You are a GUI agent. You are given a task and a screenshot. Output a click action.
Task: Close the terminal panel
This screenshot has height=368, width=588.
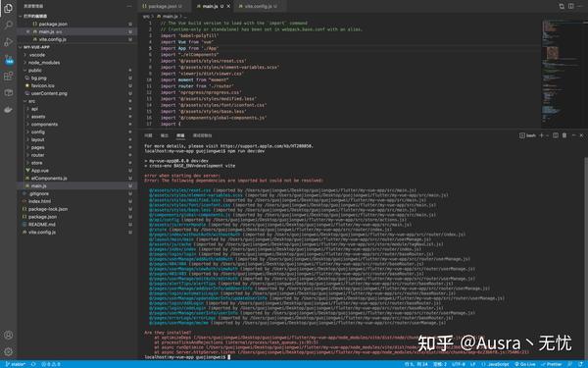point(581,135)
